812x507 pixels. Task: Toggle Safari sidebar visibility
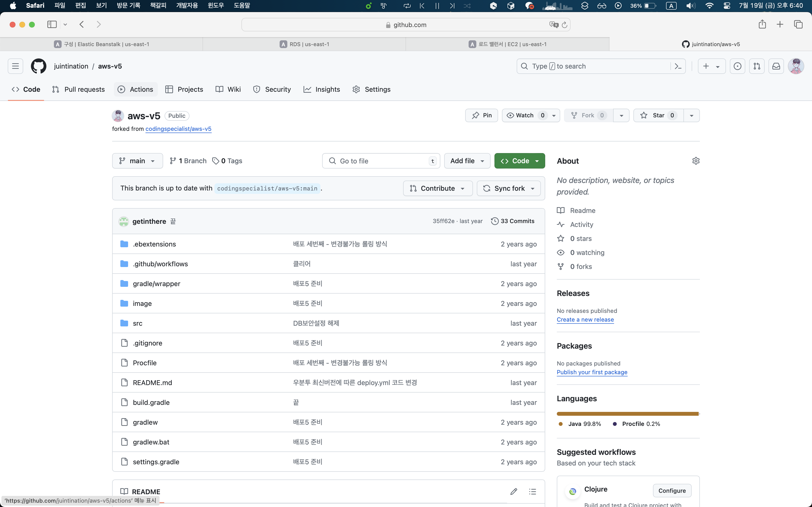tap(52, 24)
